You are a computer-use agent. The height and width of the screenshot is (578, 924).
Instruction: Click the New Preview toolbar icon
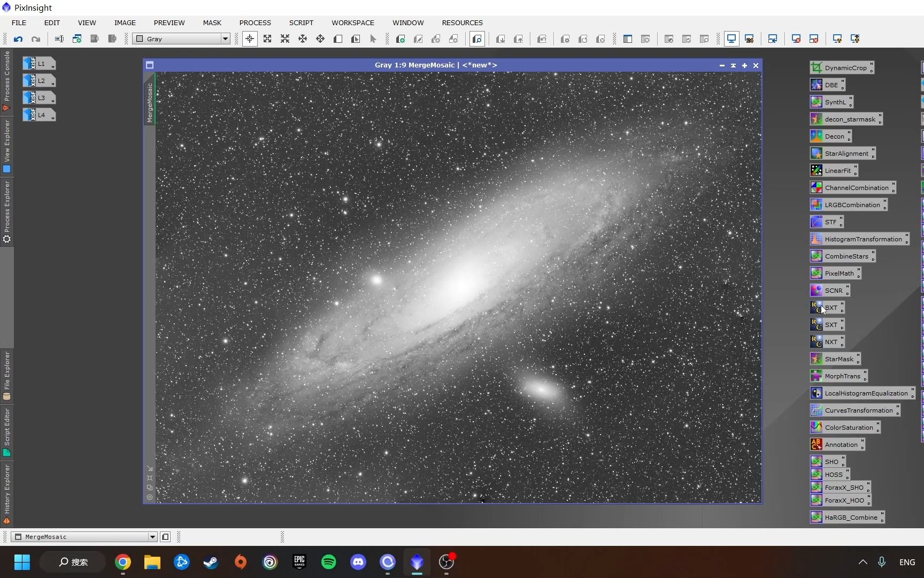[77, 39]
